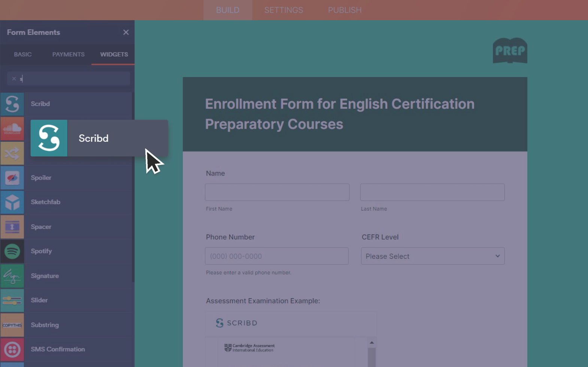Screen dimensions: 588x367
Task: Click the First Name sublabel
Action: click(219, 209)
